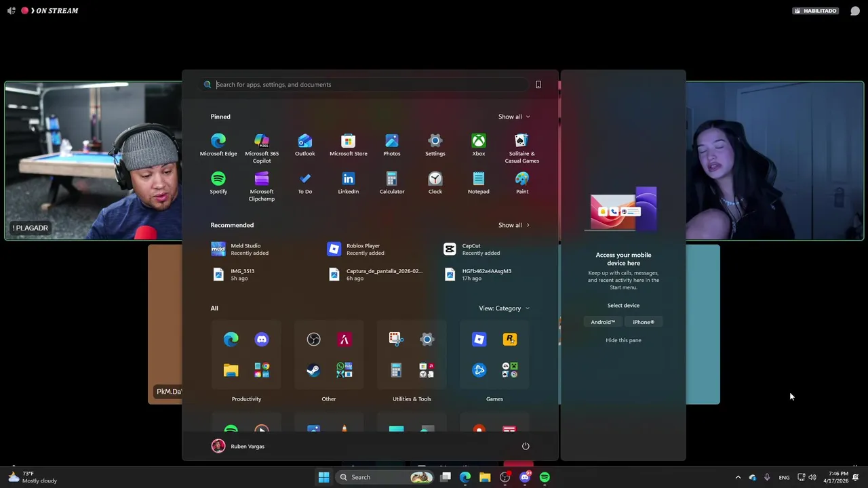Viewport: 868px width, 488px height.
Task: Launch Snipping Tool in Utilities & Tools
Action: [x=396, y=339]
